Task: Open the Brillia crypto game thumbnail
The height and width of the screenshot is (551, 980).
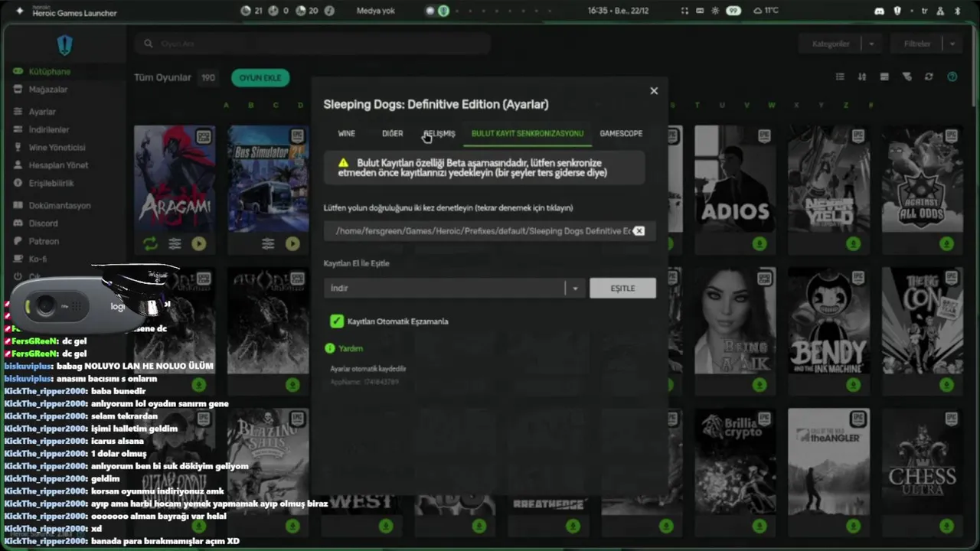Action: [735, 461]
